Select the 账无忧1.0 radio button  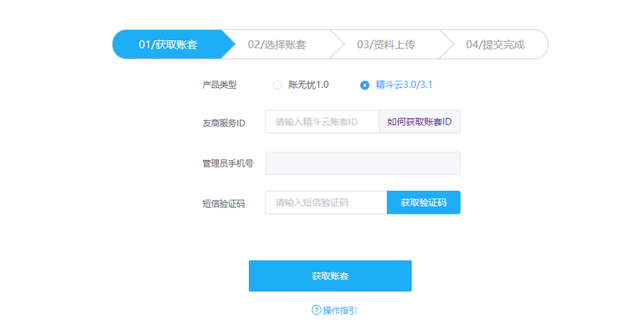(278, 85)
